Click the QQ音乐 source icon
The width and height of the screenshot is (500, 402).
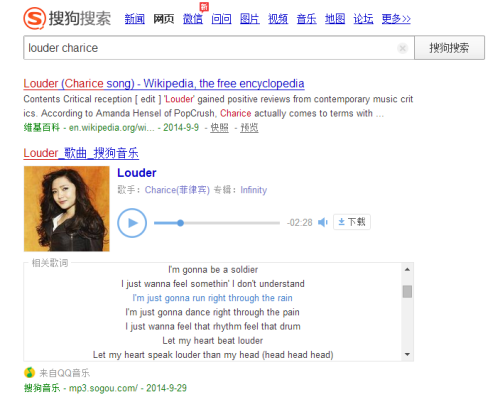pos(30,373)
